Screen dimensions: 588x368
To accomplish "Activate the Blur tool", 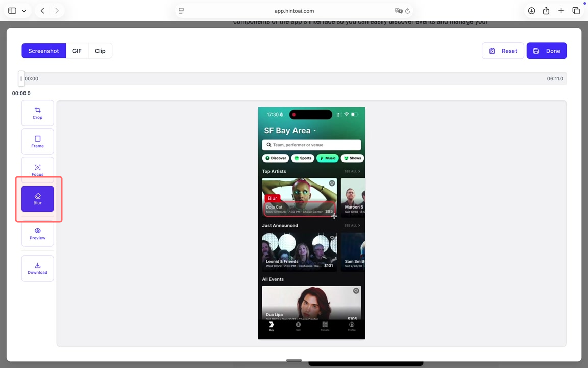I will pyautogui.click(x=37, y=199).
